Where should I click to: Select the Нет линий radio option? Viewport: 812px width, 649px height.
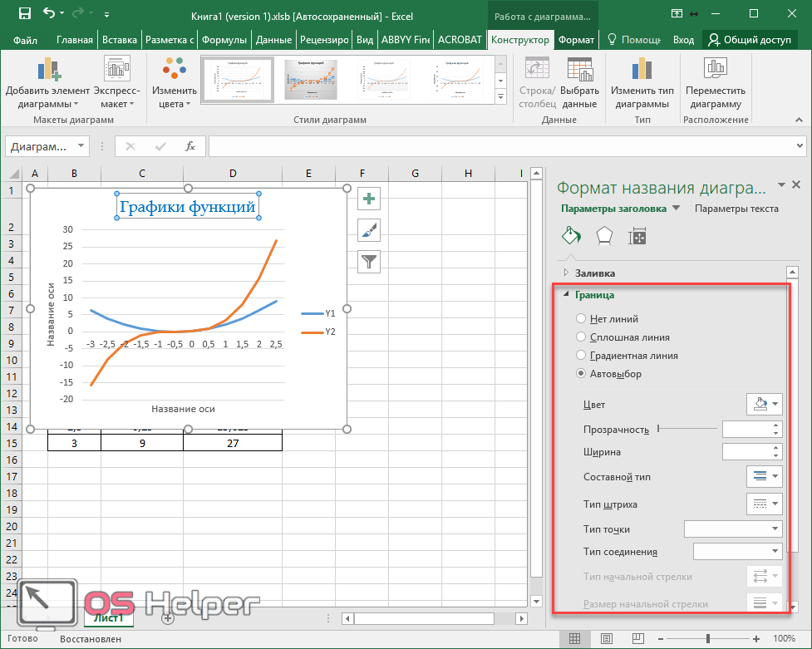tap(582, 318)
